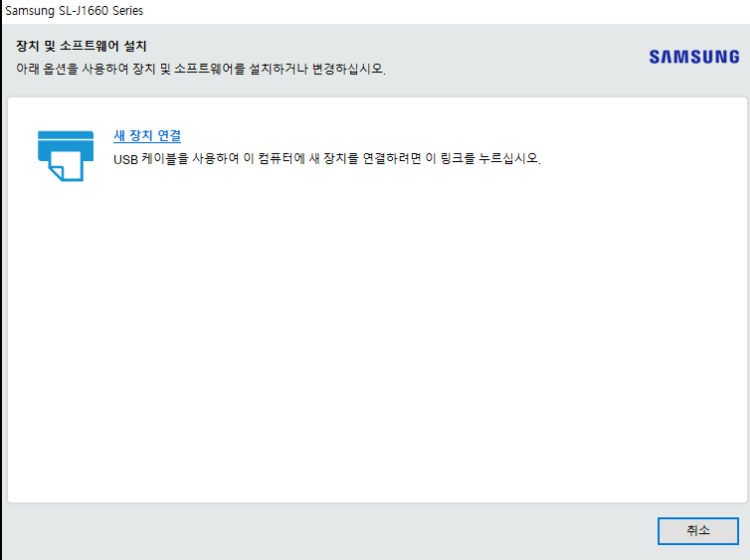Click the blue printer device icon
Image resolution: width=750 pixels, height=560 pixels.
click(x=66, y=156)
